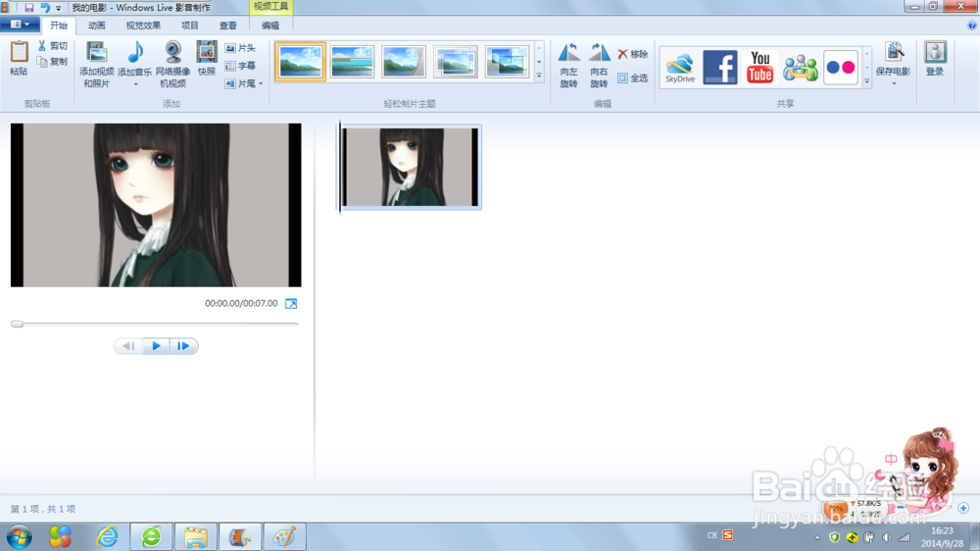Show hidden tray icons arrow
Screen dimensions: 980x551
[x=817, y=537]
